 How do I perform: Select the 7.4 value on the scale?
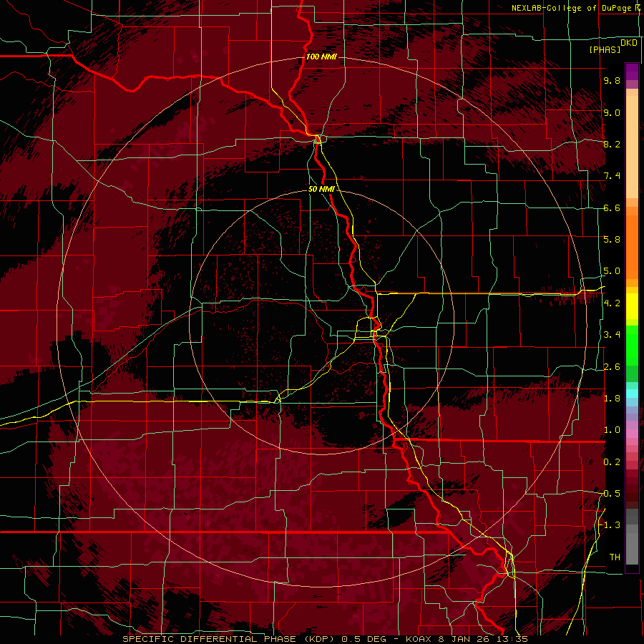pyautogui.click(x=612, y=176)
